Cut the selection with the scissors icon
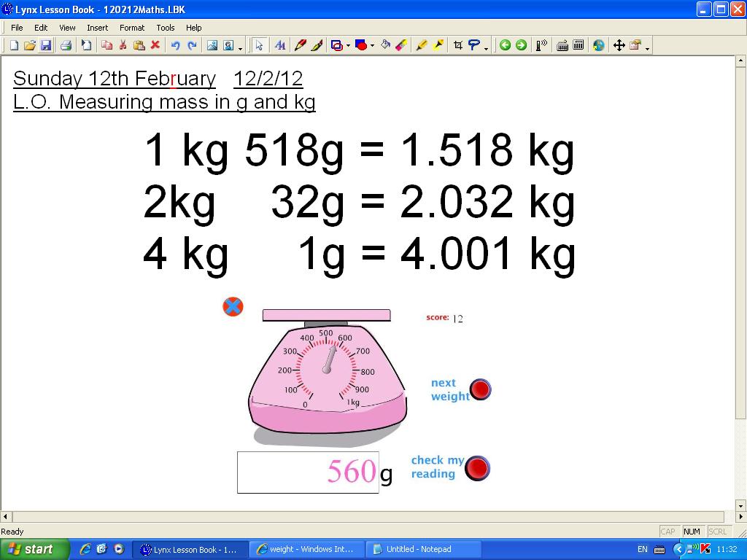The width and height of the screenshot is (747, 560). point(123,45)
